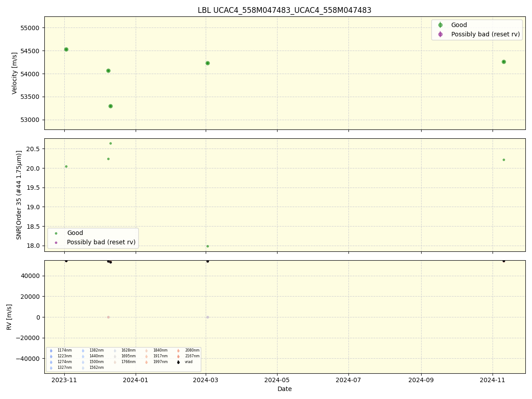Click the lowest SNR point near 18.0
This screenshot has width=532, height=399.
pos(207,246)
